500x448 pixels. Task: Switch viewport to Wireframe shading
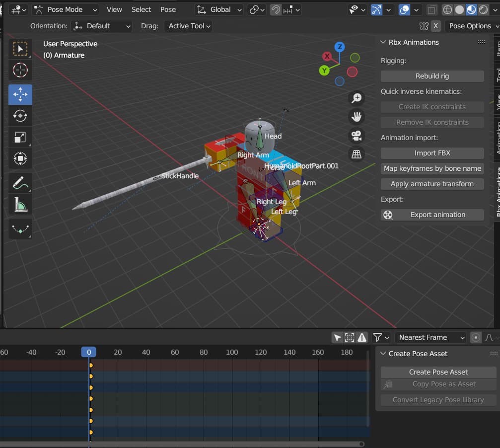tap(446, 9)
